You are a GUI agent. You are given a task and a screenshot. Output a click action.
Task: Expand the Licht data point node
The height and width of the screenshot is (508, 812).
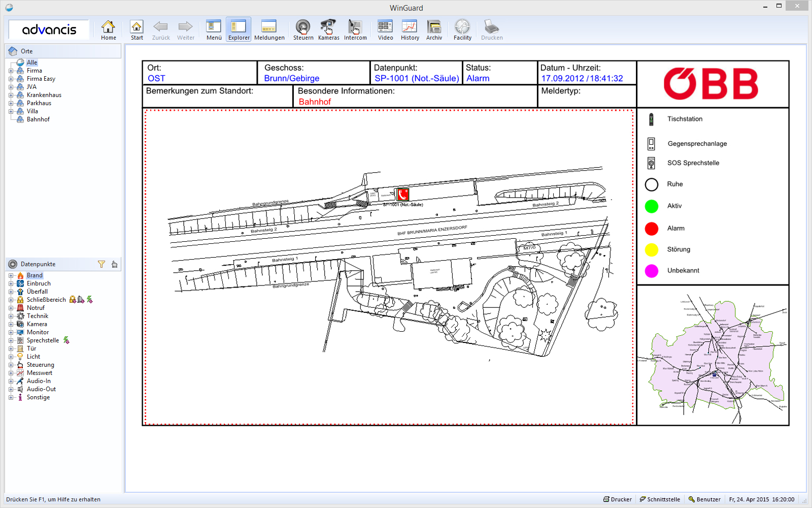(x=11, y=357)
